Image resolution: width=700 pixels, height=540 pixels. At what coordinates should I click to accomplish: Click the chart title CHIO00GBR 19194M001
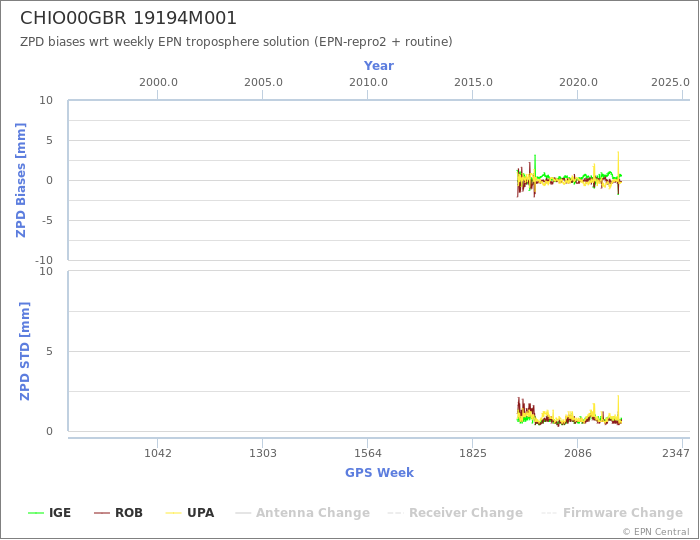[129, 18]
